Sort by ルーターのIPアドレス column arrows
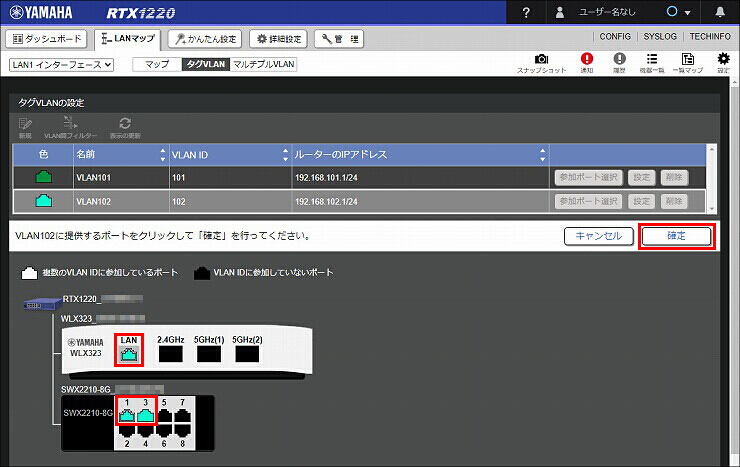740x467 pixels. coord(542,155)
